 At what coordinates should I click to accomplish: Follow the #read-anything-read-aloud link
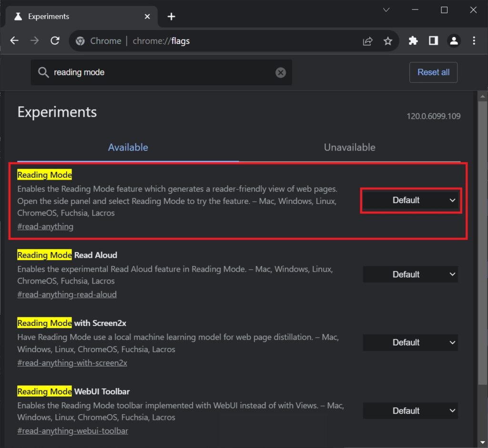point(67,294)
